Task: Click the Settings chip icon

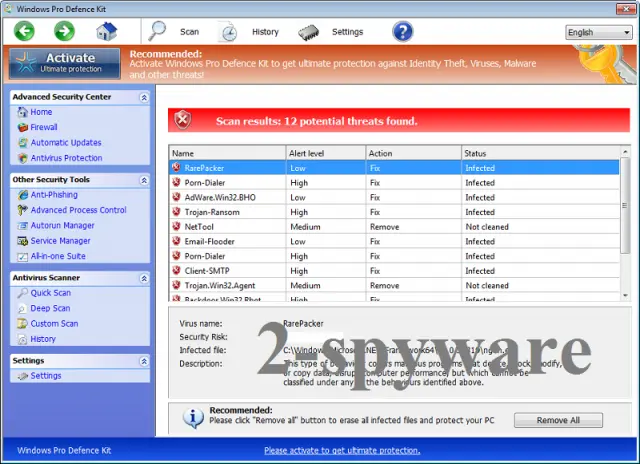Action: pyautogui.click(x=309, y=33)
